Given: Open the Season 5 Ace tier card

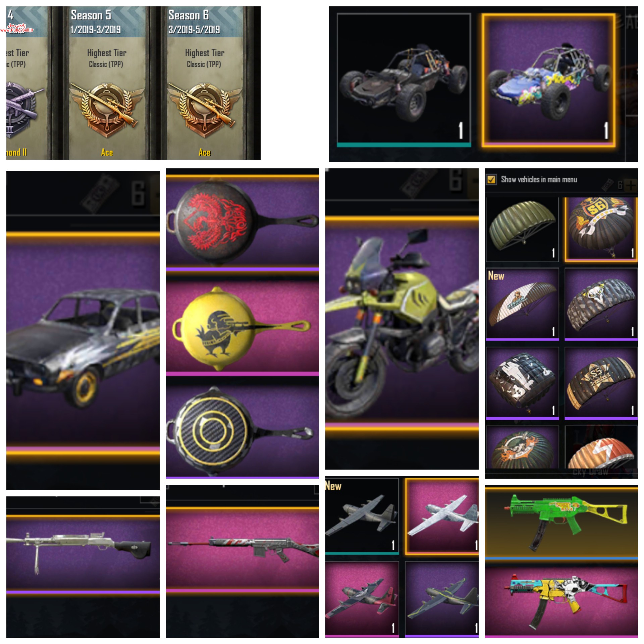Looking at the screenshot, I should tap(107, 83).
